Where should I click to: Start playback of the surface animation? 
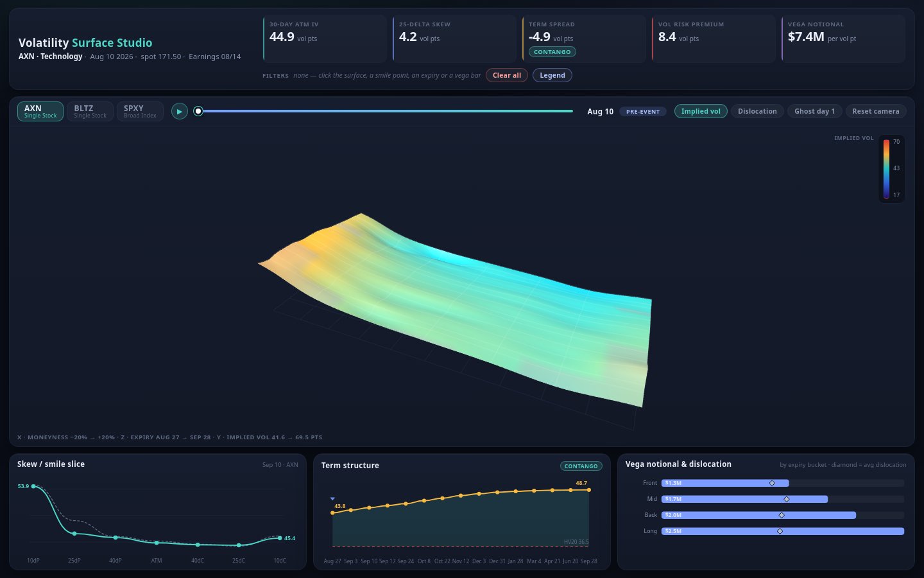tap(180, 111)
